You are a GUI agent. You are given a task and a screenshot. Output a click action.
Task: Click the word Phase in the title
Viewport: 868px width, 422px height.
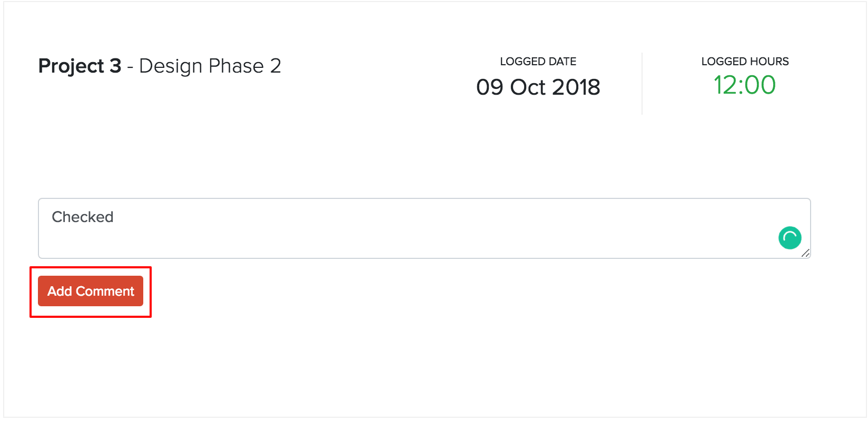[236, 66]
